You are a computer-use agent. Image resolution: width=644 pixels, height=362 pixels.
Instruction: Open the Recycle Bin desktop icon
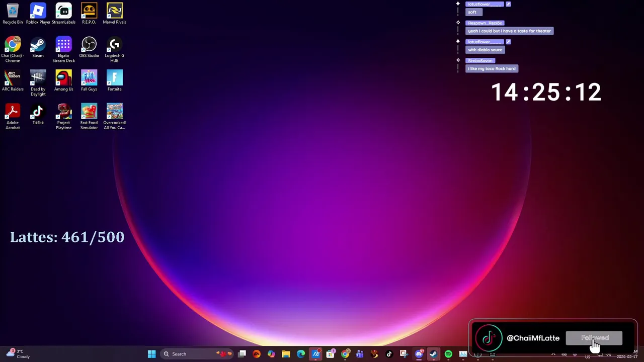coord(13,14)
